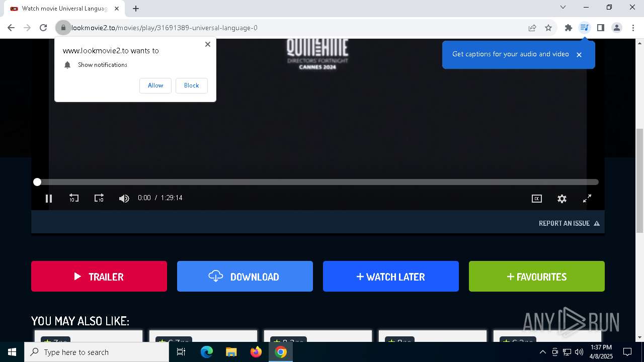Go forward in browser history

point(27,28)
